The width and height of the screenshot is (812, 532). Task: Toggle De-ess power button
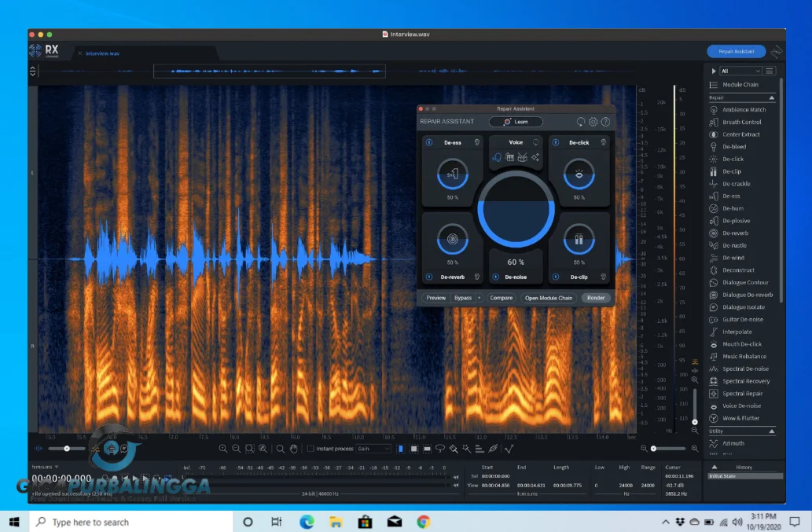[429, 142]
